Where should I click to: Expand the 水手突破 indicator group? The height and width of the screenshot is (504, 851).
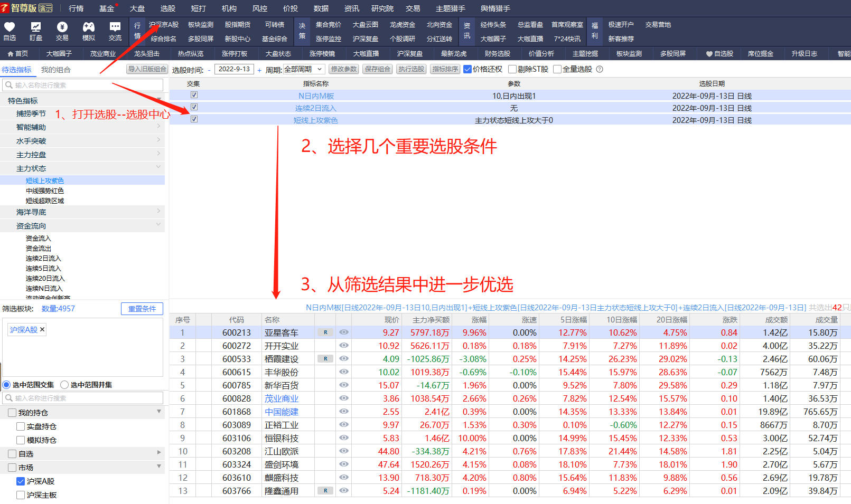pos(158,140)
